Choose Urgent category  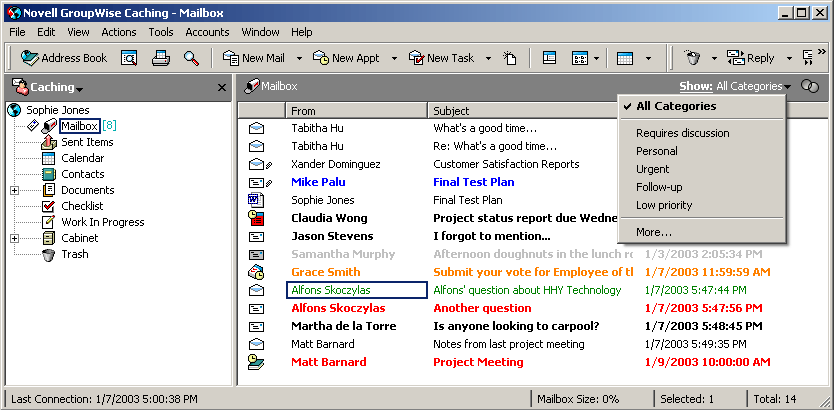click(702, 169)
